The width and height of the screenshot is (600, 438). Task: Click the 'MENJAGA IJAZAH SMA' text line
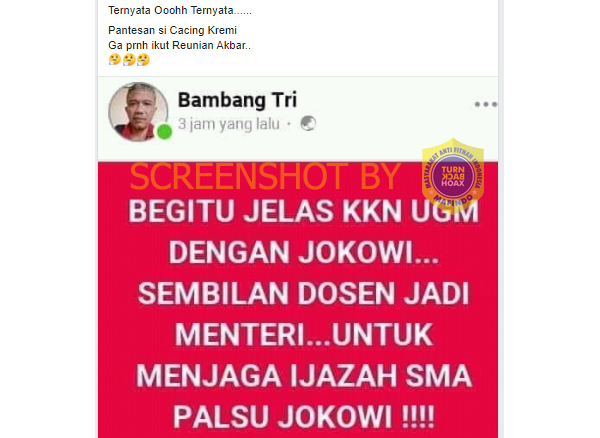pos(304,376)
